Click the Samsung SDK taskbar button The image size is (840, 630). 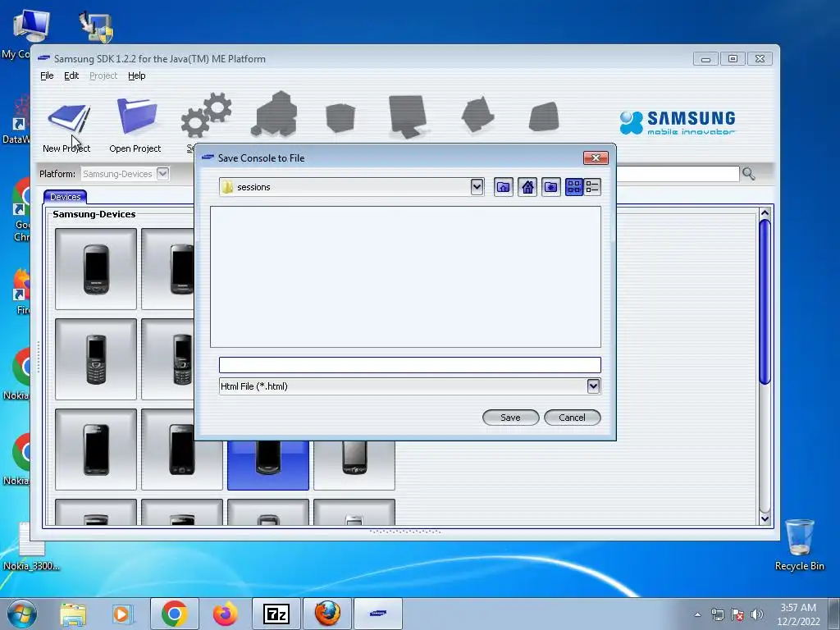377,614
